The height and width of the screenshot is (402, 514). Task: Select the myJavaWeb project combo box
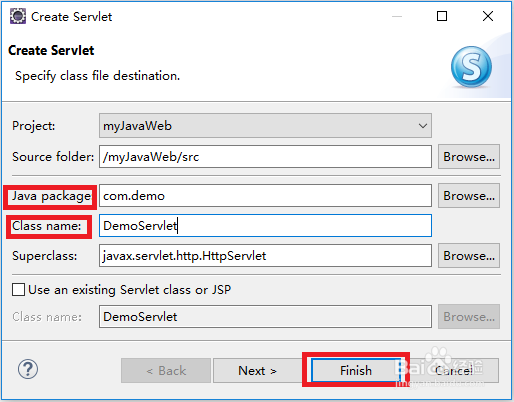[x=265, y=126]
